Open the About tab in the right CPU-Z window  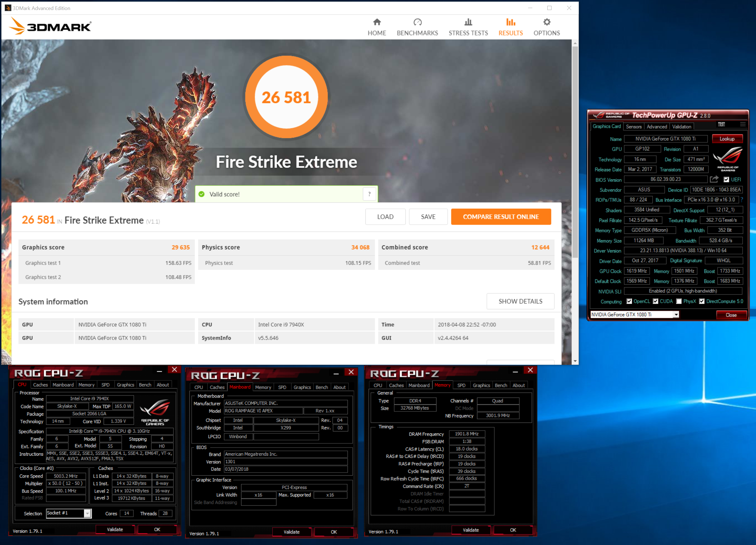(518, 385)
